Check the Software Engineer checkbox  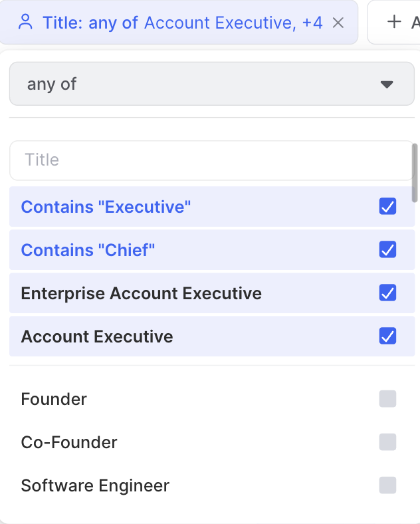(387, 485)
